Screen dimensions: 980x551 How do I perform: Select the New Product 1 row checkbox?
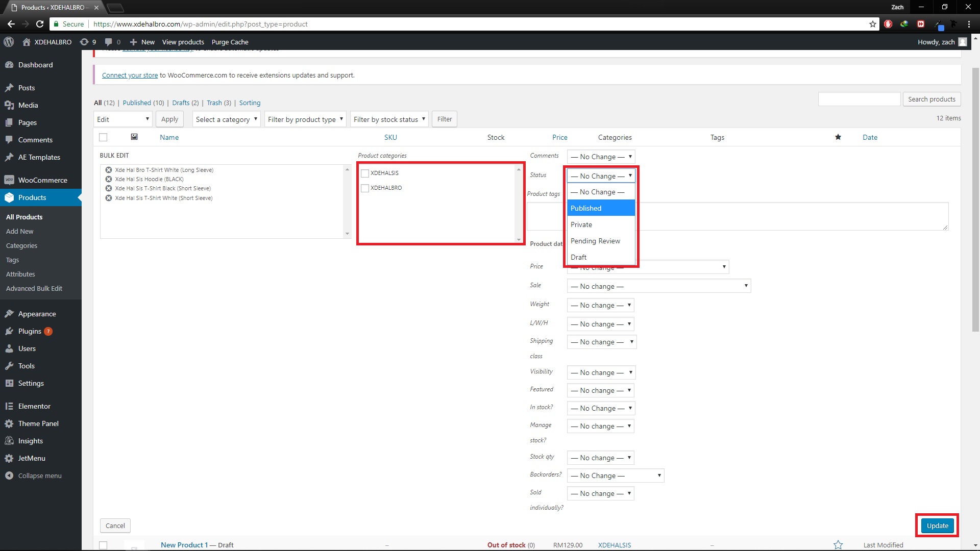pyautogui.click(x=103, y=545)
